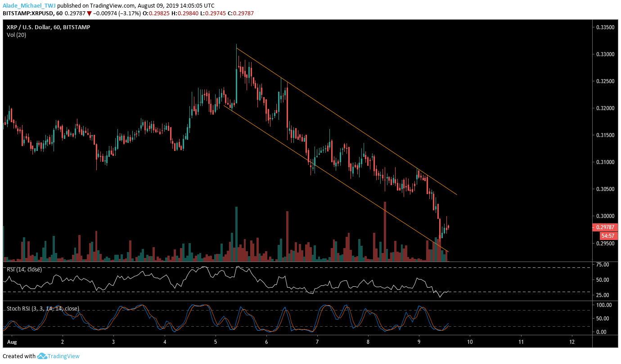The width and height of the screenshot is (621, 364).
Task: Click the 0.32500 price axis label
Action: 605,81
